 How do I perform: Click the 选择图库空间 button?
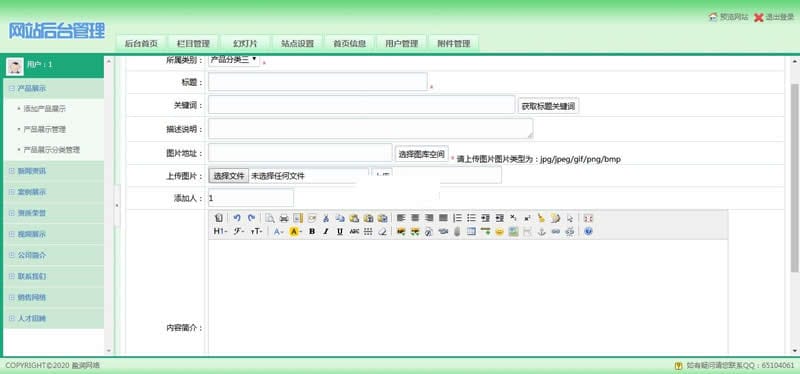[x=421, y=154]
